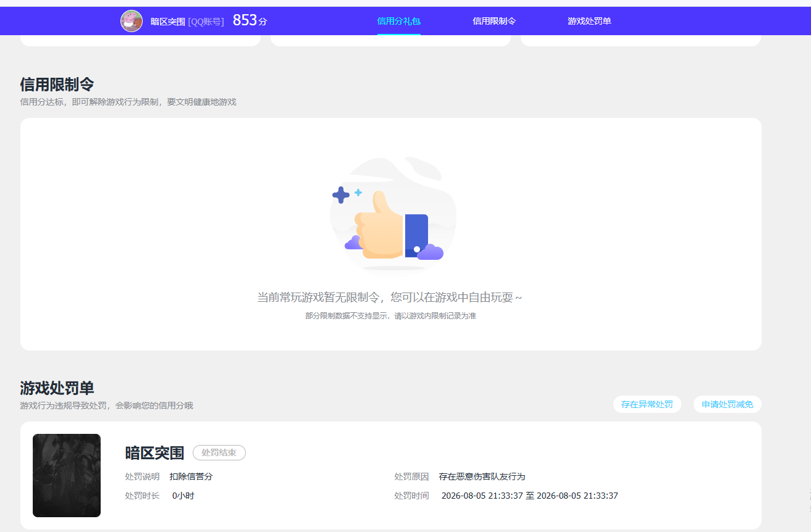The height and width of the screenshot is (532, 811).
Task: Click the 存在异常处罚 button
Action: (647, 404)
